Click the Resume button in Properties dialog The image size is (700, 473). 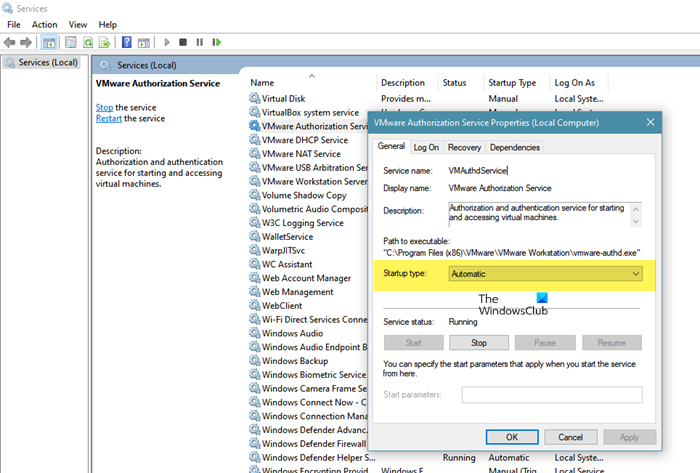612,343
